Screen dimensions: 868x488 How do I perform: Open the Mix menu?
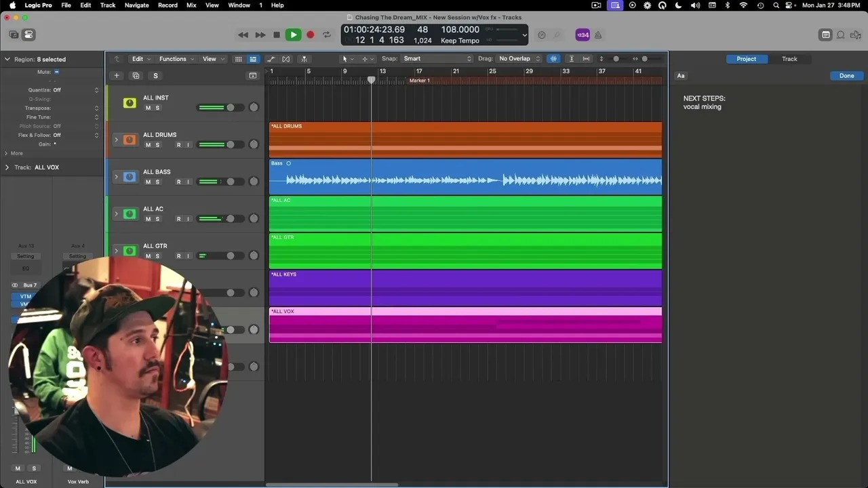point(191,5)
